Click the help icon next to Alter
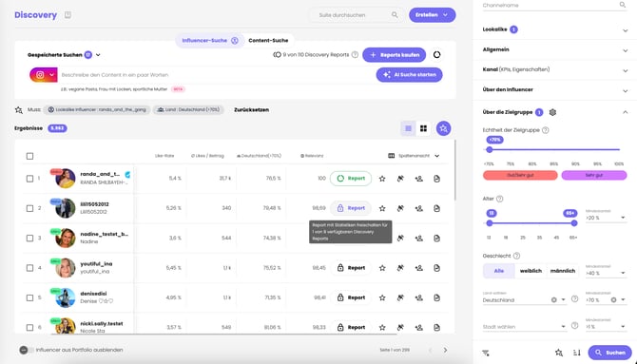Viewport: 637px width, 364px height. click(500, 199)
